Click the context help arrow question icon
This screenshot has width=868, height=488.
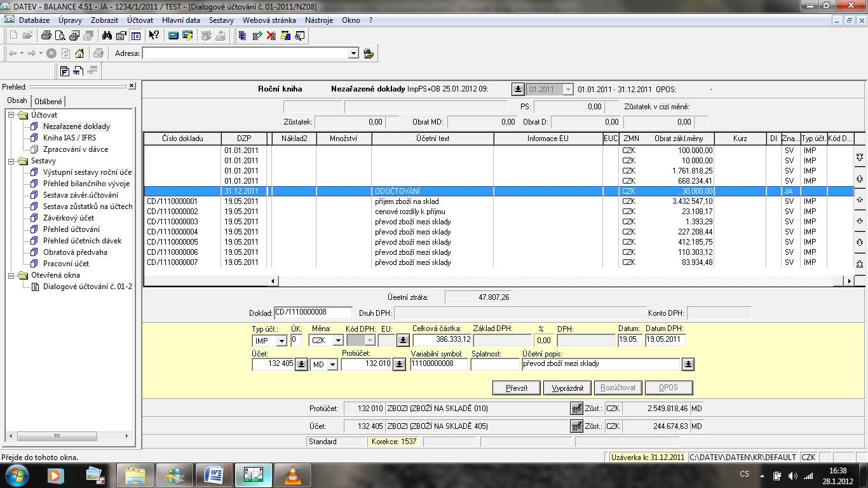click(x=154, y=36)
